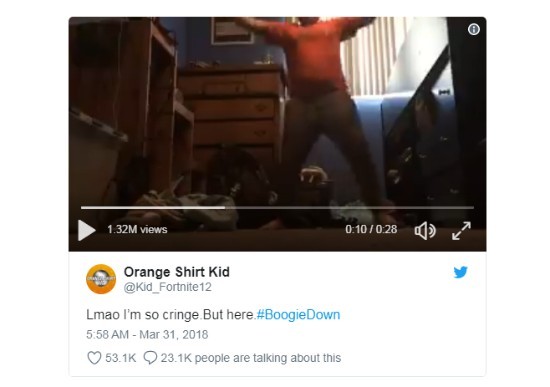This screenshot has height=387, width=550.
Task: Open the Orange Shirt Kid display name
Action: click(x=177, y=272)
